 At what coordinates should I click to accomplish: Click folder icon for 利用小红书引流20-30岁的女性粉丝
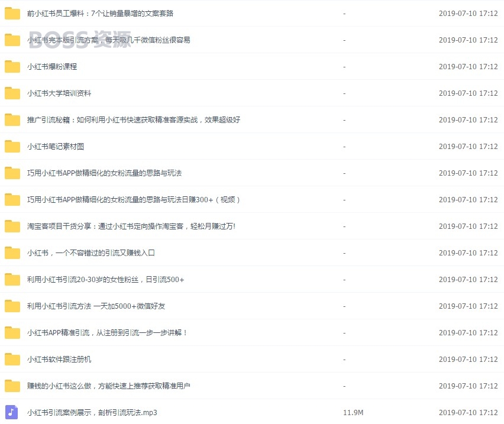point(12,280)
